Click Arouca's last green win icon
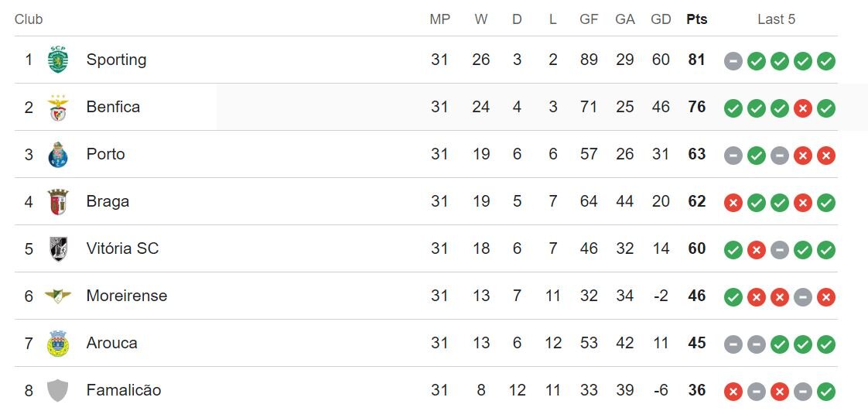Image resolution: width=868 pixels, height=411 pixels. point(826,344)
